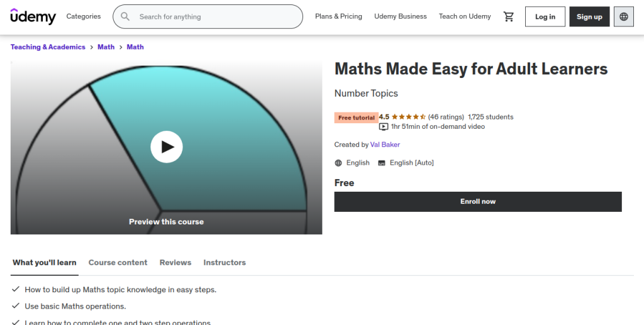This screenshot has width=644, height=325.
Task: Select the What you'll learn tab
Action: point(45,263)
